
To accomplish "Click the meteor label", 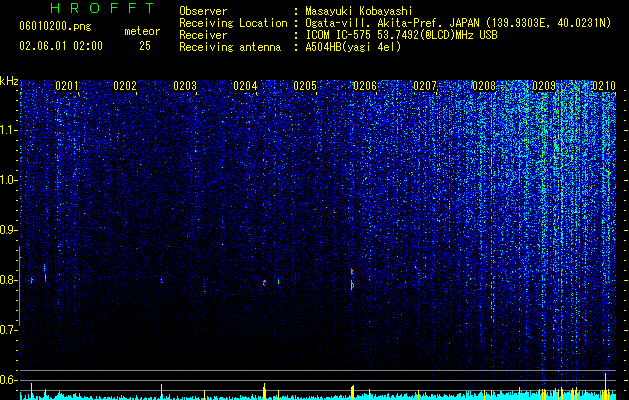I will click(x=142, y=31).
